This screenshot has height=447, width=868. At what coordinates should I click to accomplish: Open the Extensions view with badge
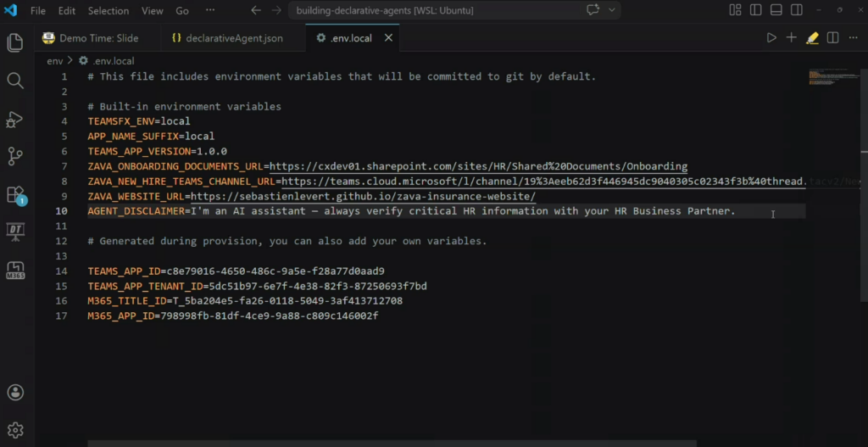pyautogui.click(x=14, y=194)
